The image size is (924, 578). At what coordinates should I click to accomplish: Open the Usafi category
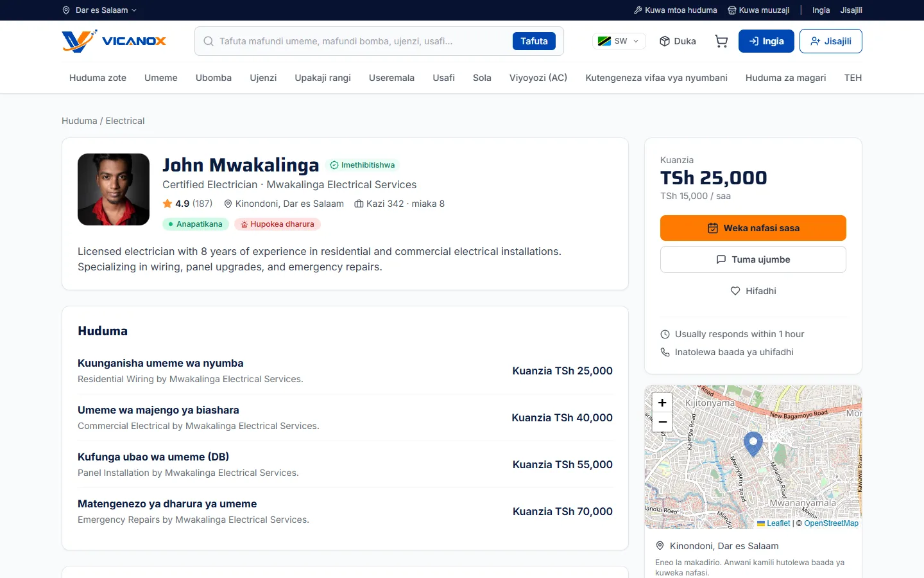[x=443, y=78]
